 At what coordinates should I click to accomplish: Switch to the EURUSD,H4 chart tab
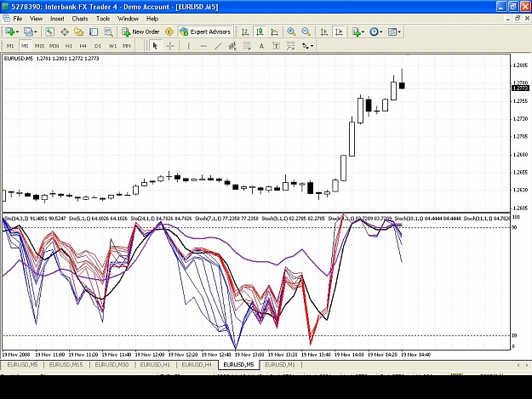coord(197,365)
